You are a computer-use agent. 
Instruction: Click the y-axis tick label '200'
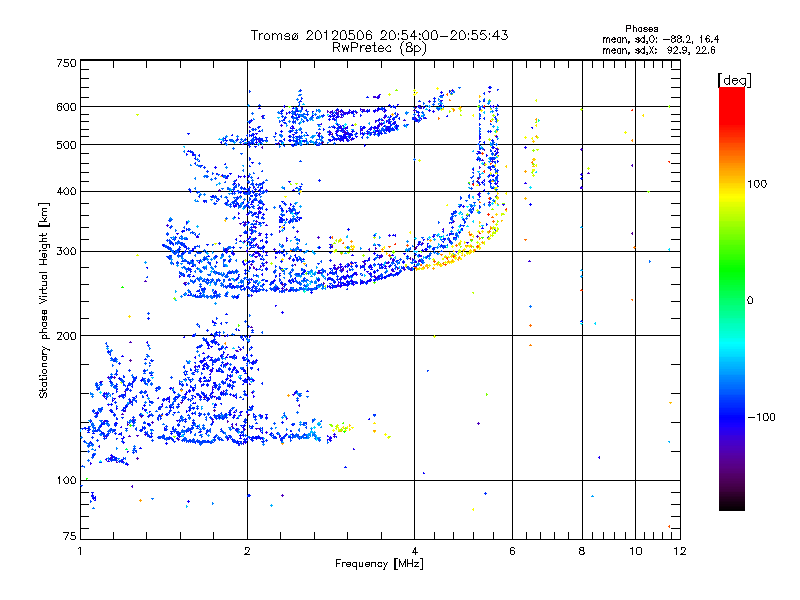pyautogui.click(x=66, y=336)
